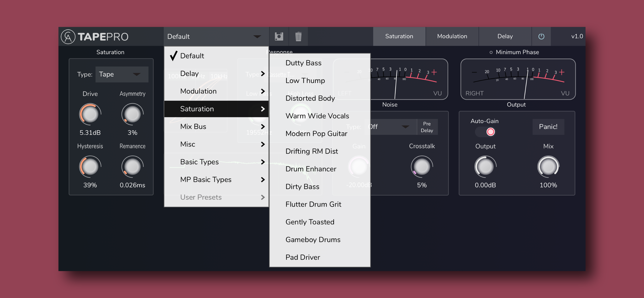The width and height of the screenshot is (644, 298).
Task: Choose the Pad Driver preset
Action: [320, 257]
